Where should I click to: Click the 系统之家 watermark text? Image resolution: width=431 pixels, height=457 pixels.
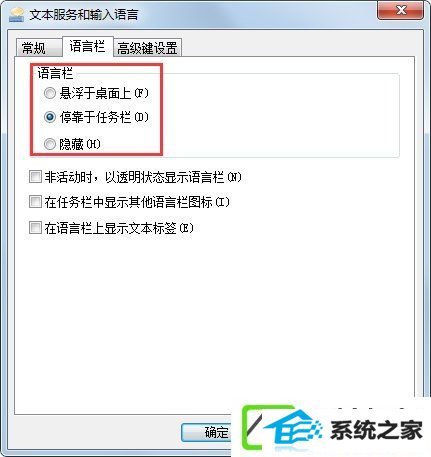click(x=377, y=430)
